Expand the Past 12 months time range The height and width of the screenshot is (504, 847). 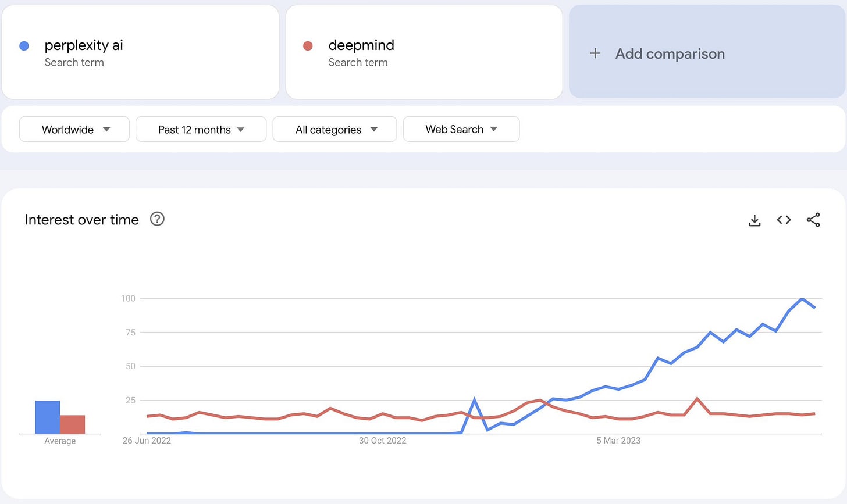click(x=201, y=129)
